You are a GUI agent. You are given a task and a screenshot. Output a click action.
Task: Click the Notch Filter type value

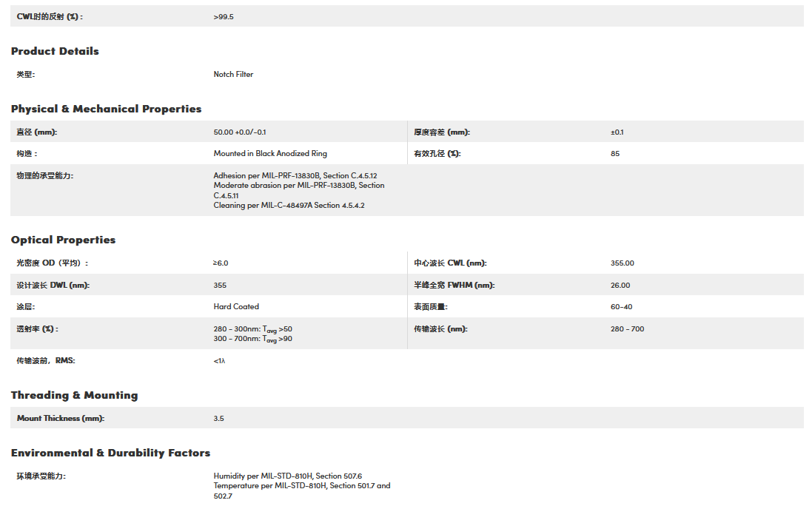[233, 74]
